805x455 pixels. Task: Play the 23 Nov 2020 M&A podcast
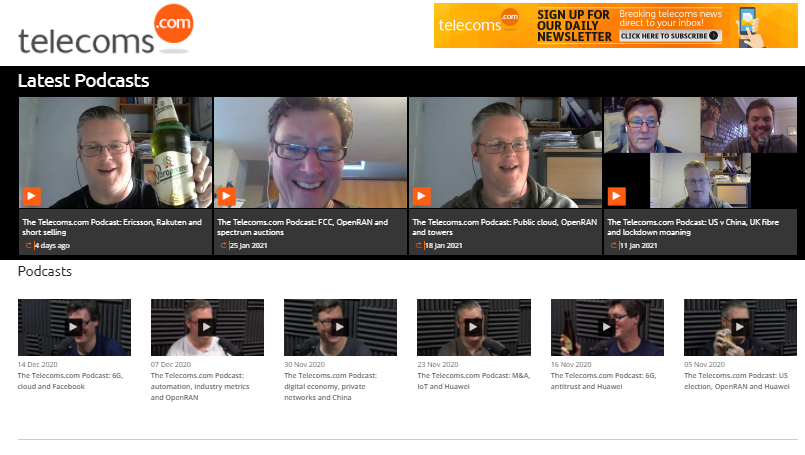[x=473, y=326]
